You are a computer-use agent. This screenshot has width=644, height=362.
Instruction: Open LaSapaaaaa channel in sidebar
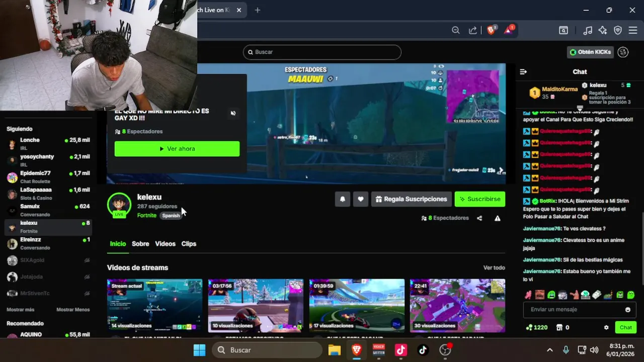pos(48,194)
